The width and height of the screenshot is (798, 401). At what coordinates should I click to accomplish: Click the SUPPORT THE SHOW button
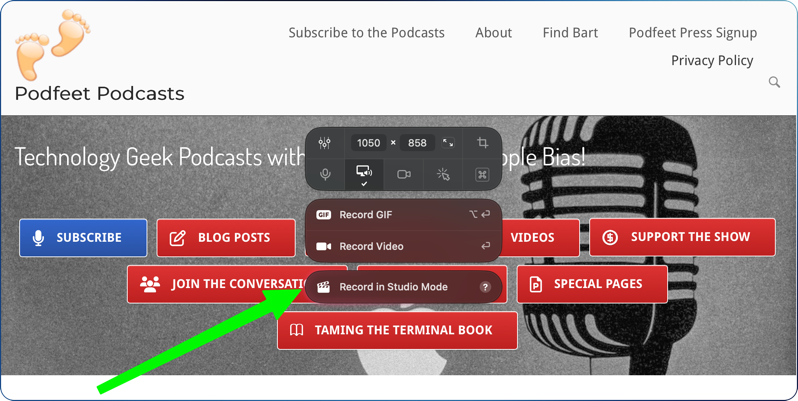point(682,237)
